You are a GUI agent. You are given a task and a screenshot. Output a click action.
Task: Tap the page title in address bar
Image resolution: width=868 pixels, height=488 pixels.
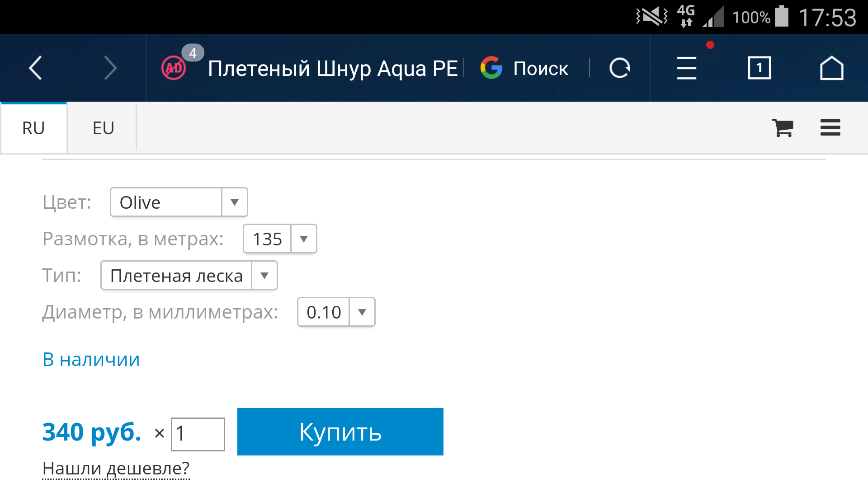(x=333, y=68)
